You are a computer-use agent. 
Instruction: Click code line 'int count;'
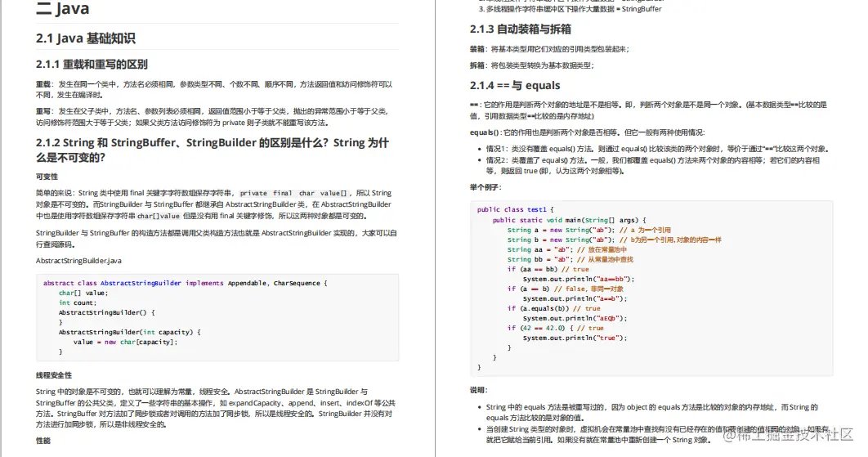pos(78,303)
